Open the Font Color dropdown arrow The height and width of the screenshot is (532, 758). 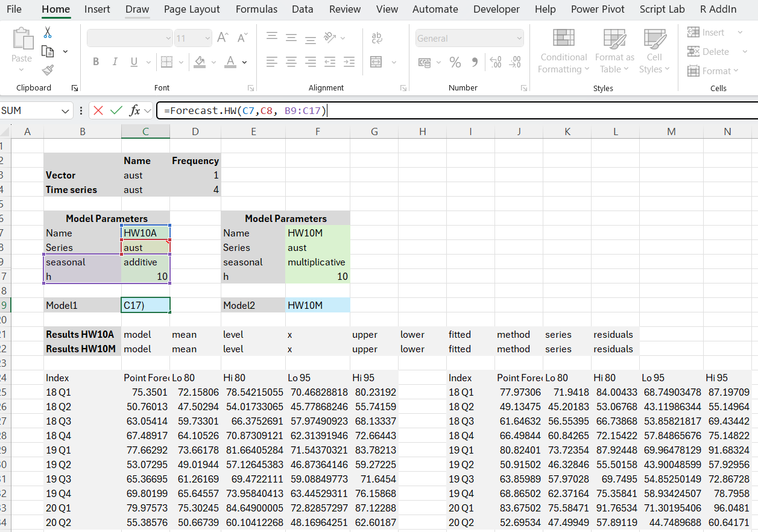pos(244,62)
